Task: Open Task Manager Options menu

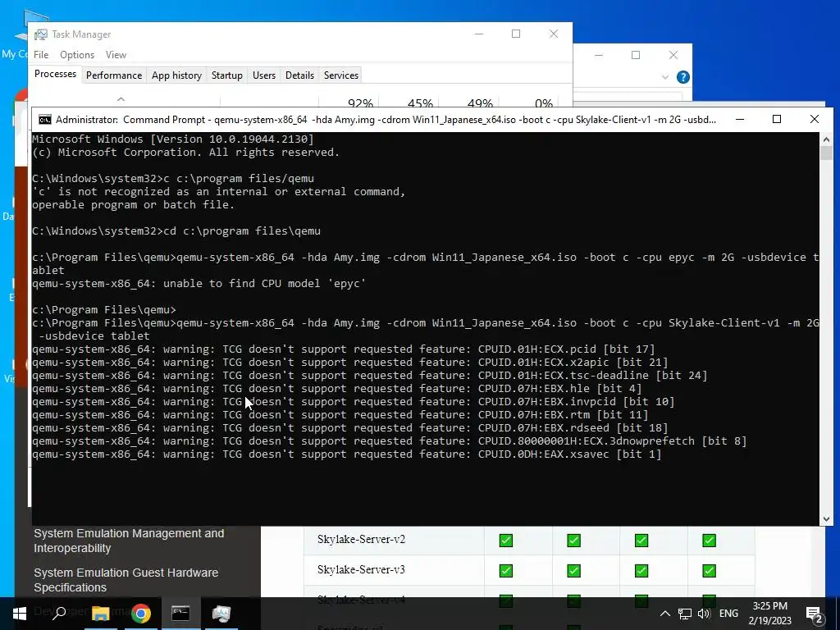Action: point(77,55)
